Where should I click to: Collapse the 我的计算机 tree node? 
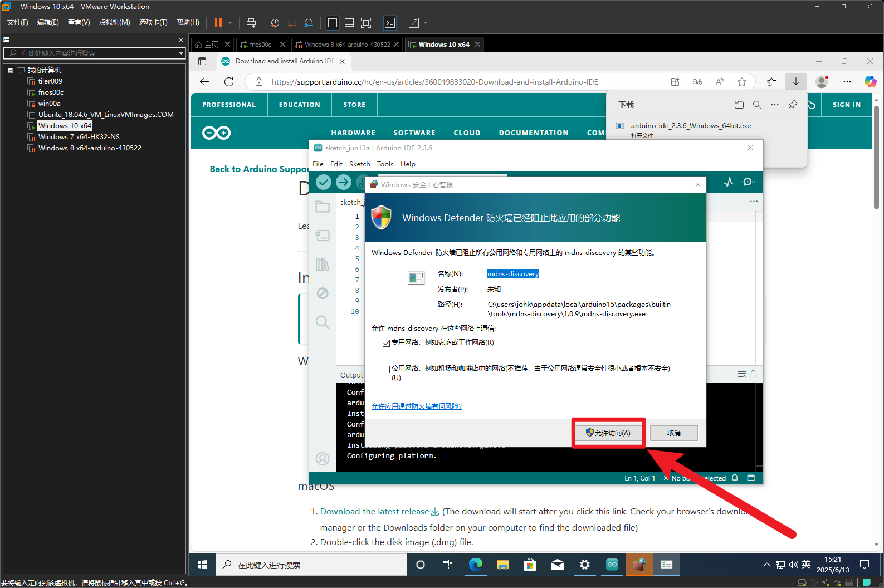pos(10,70)
